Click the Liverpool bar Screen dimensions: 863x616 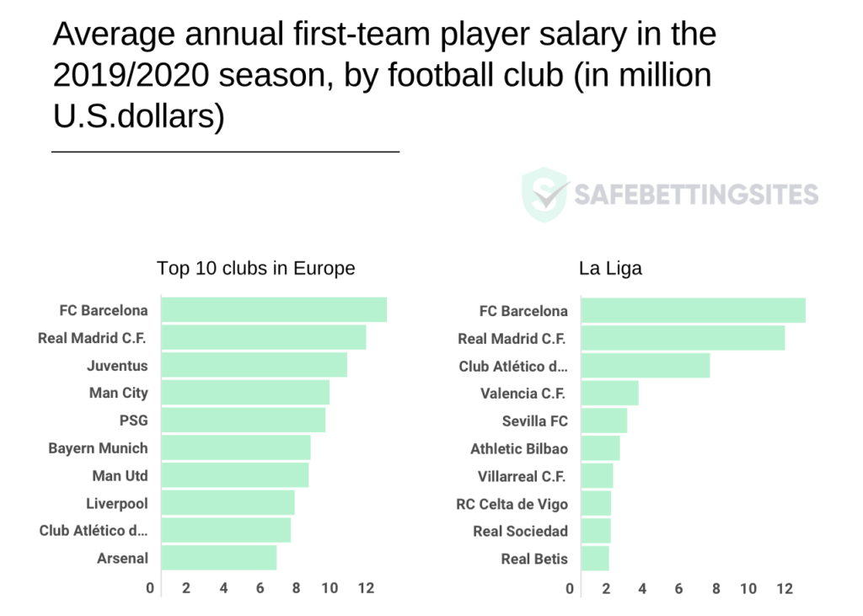click(228, 502)
